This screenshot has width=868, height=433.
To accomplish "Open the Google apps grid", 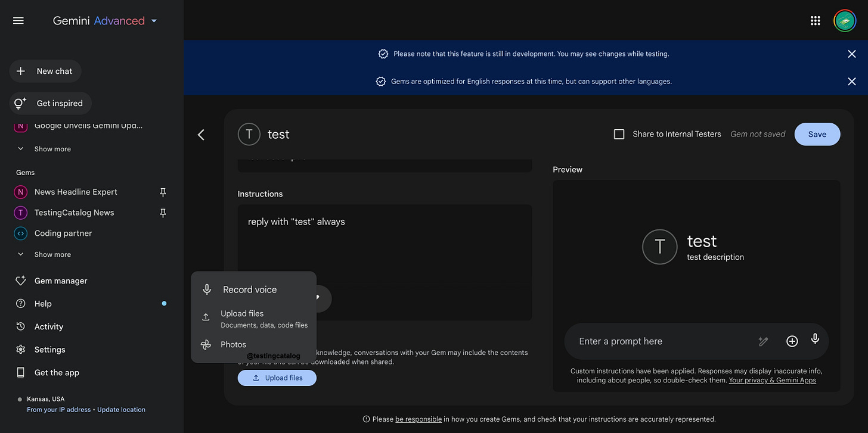I will (816, 21).
